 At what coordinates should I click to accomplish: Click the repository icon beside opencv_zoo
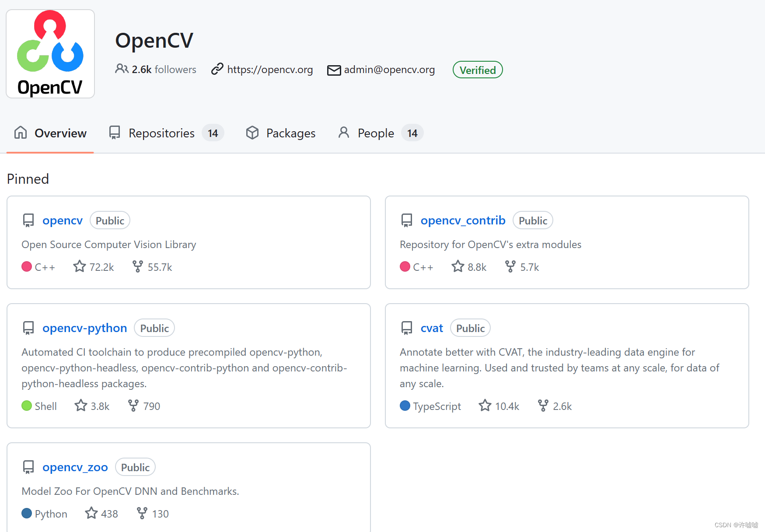click(x=28, y=467)
